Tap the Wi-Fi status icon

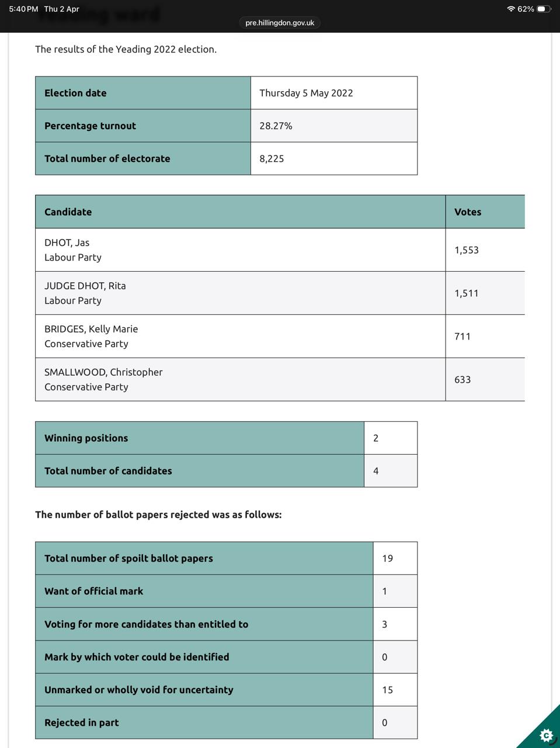[511, 9]
